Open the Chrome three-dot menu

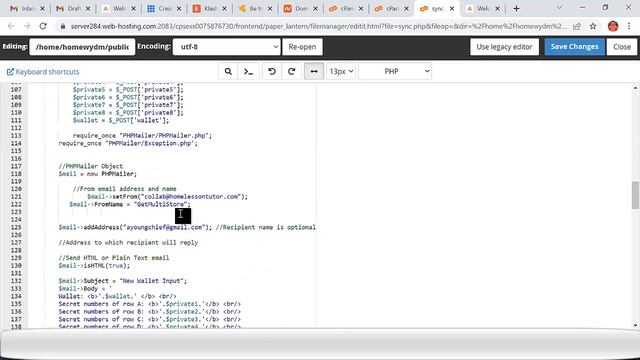pyautogui.click(x=629, y=26)
